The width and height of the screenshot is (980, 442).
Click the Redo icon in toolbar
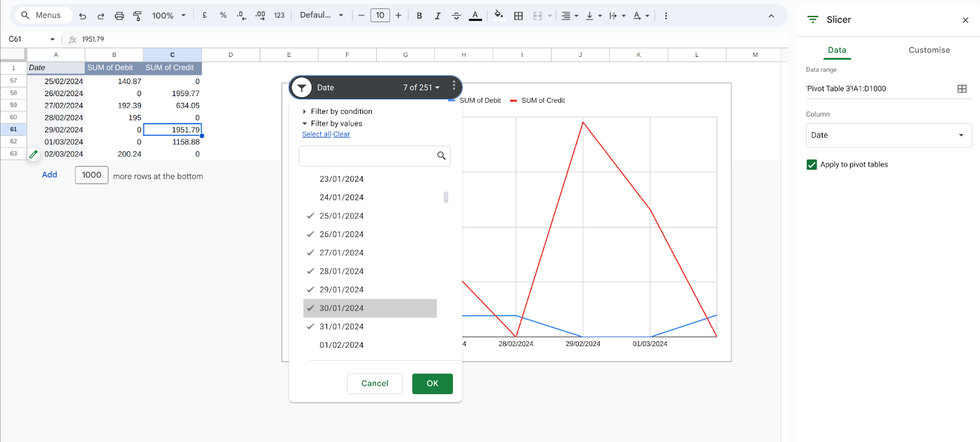[x=101, y=16]
